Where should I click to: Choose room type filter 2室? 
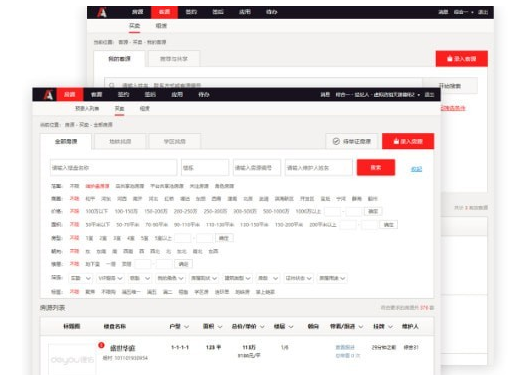[103, 238]
